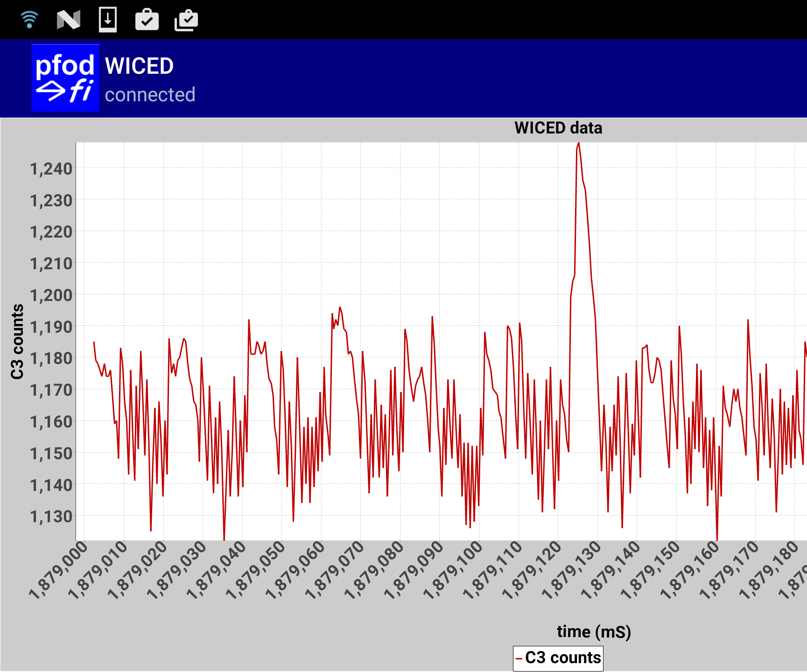807x672 pixels.
Task: Tap the Wi-Fi status icon
Action: point(29,20)
